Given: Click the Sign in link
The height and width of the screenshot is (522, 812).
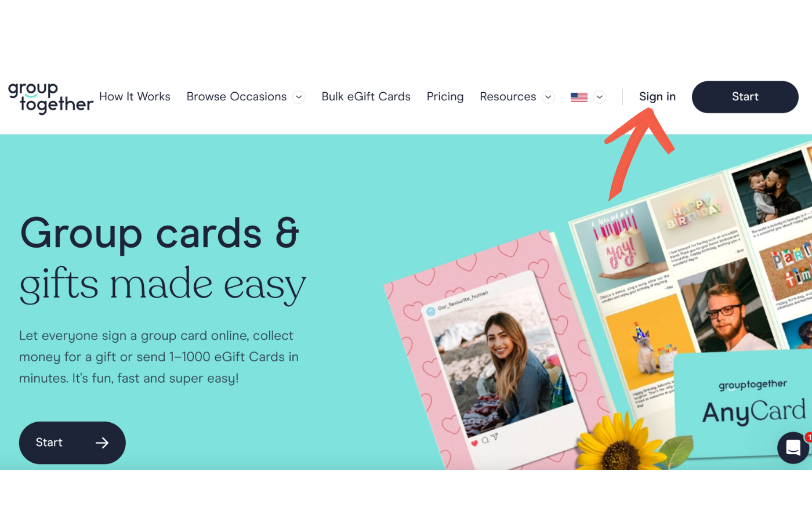Looking at the screenshot, I should point(657,97).
